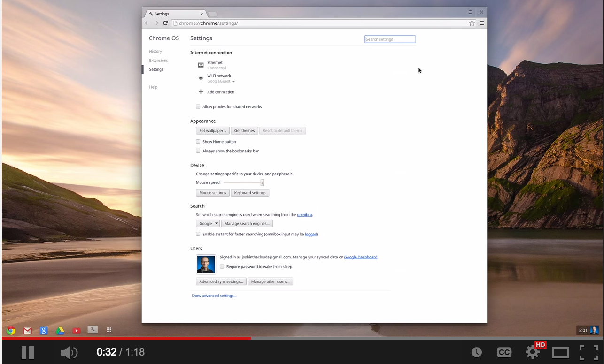Enter fullscreen video mode
The width and height of the screenshot is (604, 364).
coord(588,352)
